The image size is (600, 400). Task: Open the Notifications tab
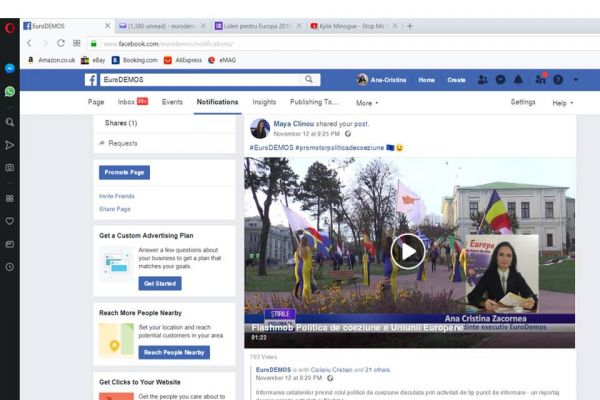tap(217, 102)
